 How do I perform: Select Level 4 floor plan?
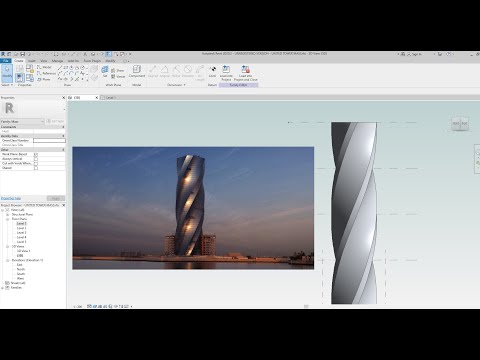22,237
